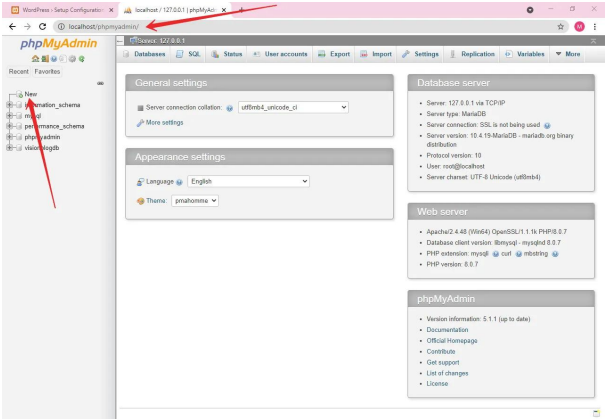Viewport: 607px width, 419px height.
Task: Open Official Homepage link
Action: 452,341
